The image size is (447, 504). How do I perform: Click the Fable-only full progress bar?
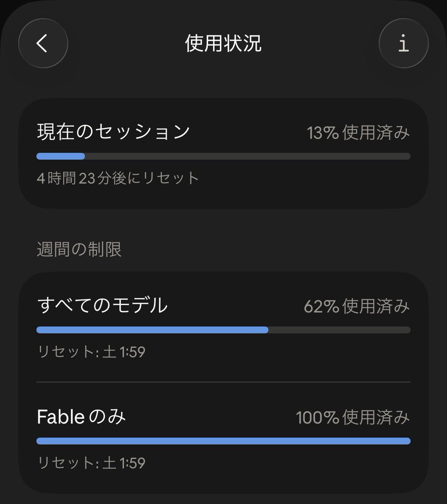pyautogui.click(x=223, y=441)
